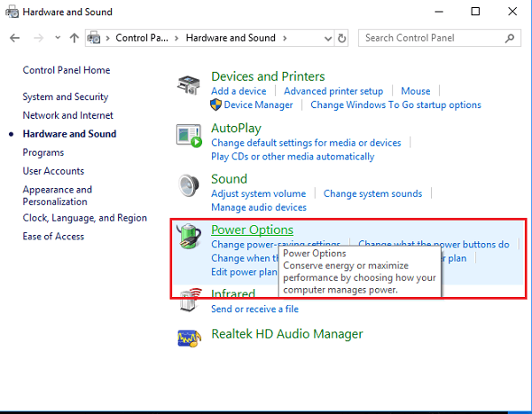
Task: Open Device Manager link
Action: pyautogui.click(x=258, y=105)
